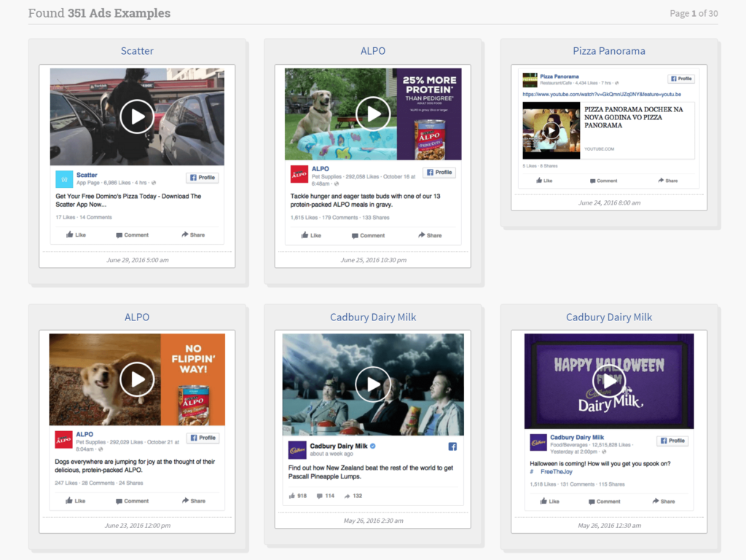Open the Pizza Panorama YouTube URL link

(x=602, y=94)
